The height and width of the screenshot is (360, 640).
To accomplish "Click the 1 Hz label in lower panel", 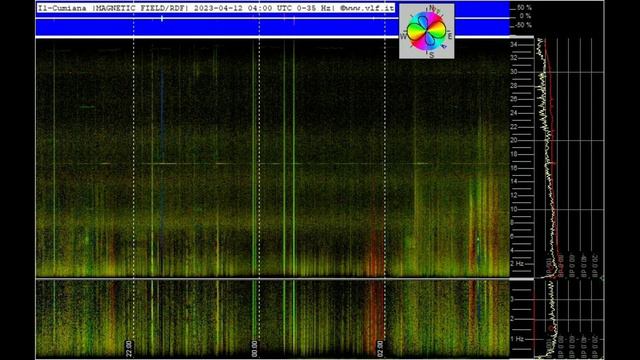I will point(517,339).
